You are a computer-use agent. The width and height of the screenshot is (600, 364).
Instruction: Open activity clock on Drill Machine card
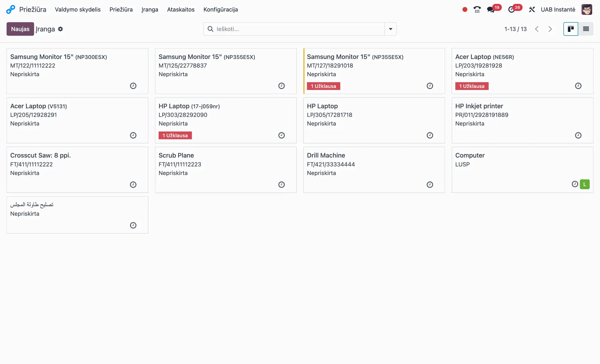point(430,185)
